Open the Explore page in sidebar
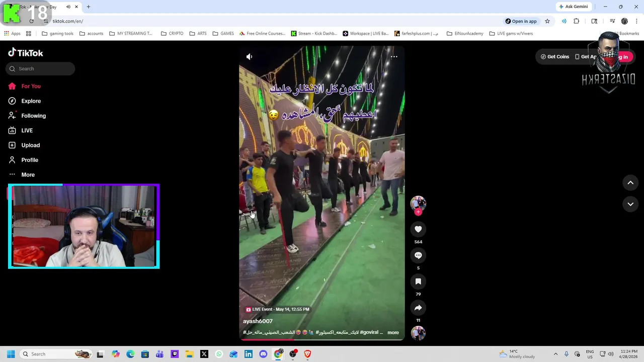The height and width of the screenshot is (362, 644). point(31,101)
